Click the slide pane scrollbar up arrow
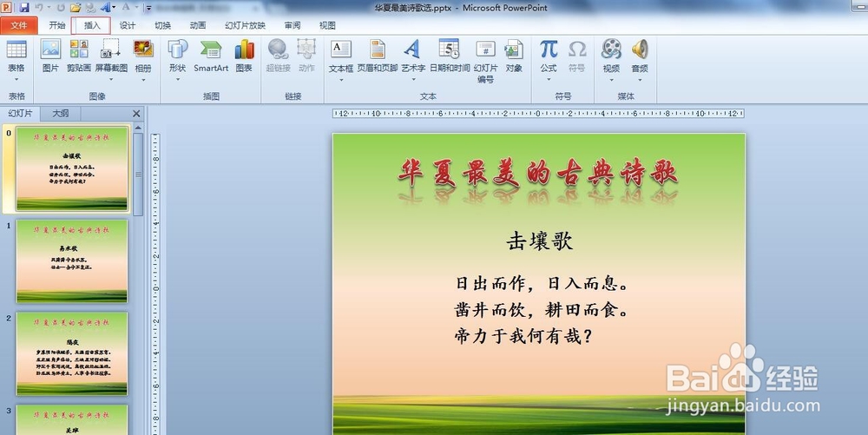Viewport: 868px width, 435px height. tap(138, 128)
